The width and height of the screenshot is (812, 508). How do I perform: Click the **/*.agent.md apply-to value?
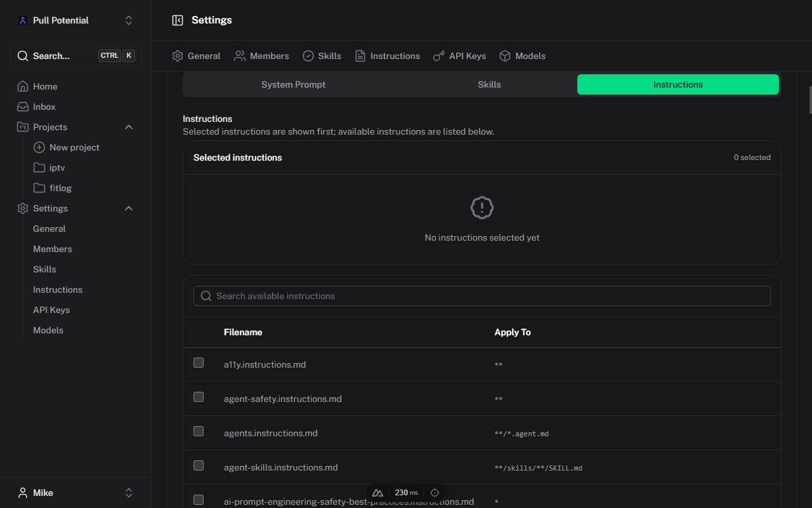click(521, 434)
